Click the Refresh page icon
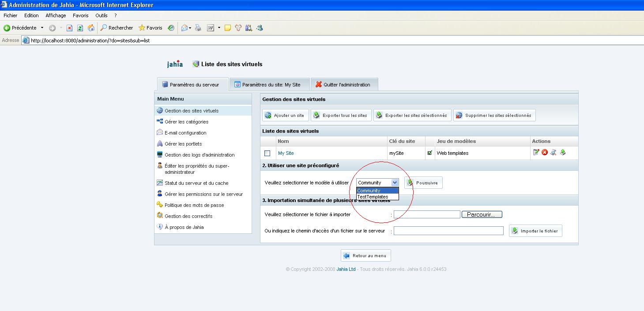The image size is (644, 311). (80, 28)
